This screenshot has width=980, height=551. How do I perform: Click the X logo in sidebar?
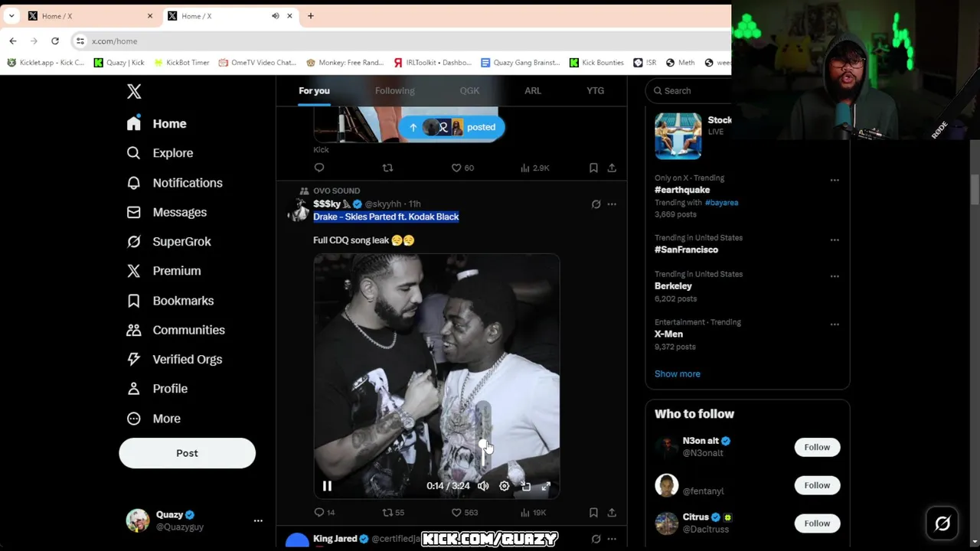pyautogui.click(x=134, y=92)
